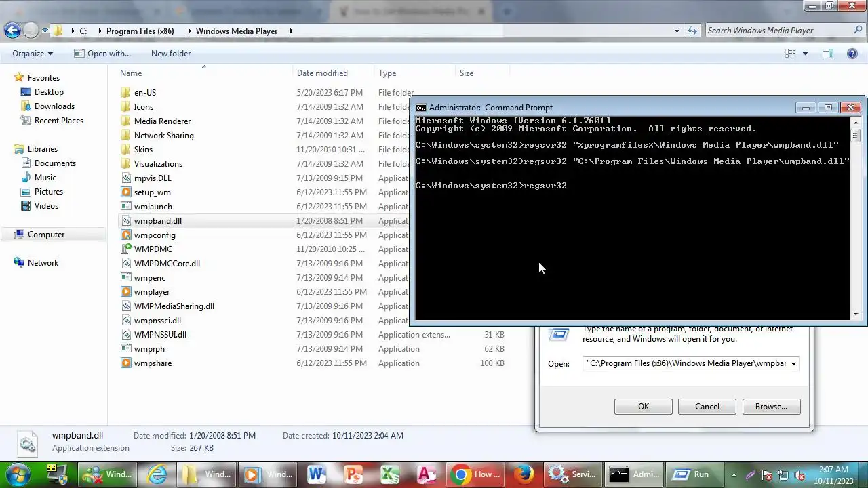Viewport: 868px width, 488px height.
Task: Select the mpvis.DLL file icon
Action: [125, 178]
